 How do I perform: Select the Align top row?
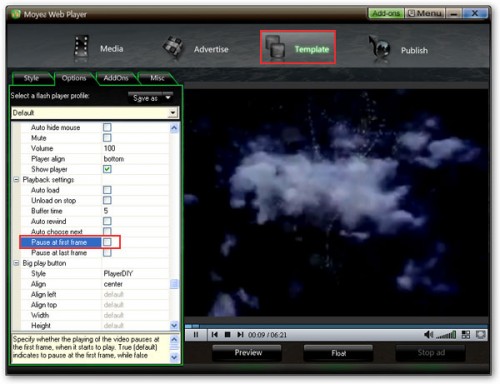point(95,305)
